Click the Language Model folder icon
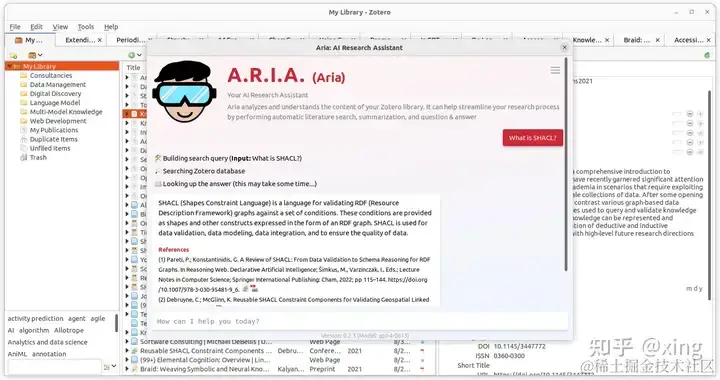The image size is (720, 380). tap(23, 103)
